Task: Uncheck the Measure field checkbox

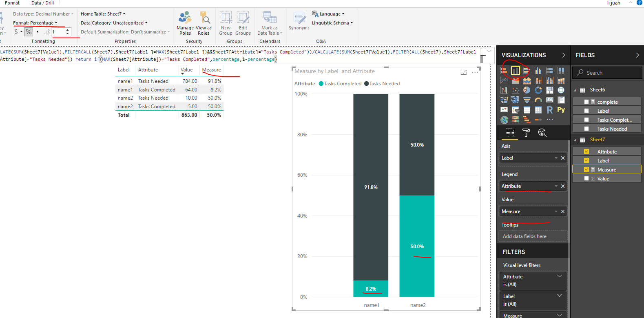Action: (586, 170)
